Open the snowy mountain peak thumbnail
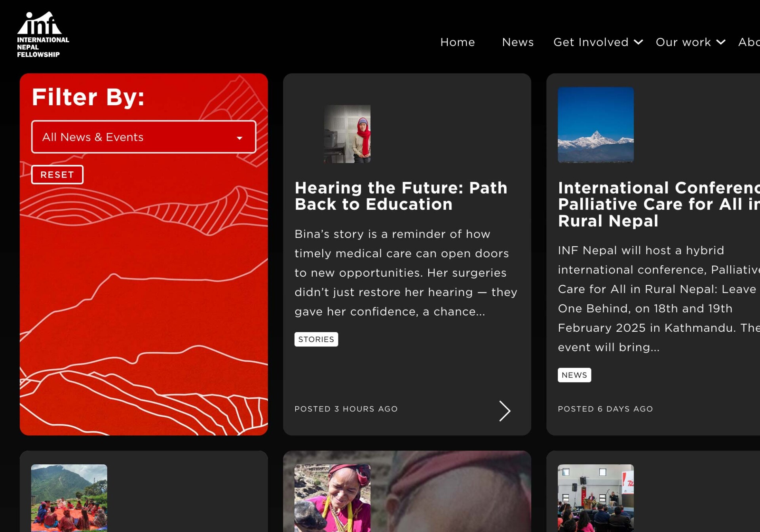The width and height of the screenshot is (760, 532). [x=596, y=125]
